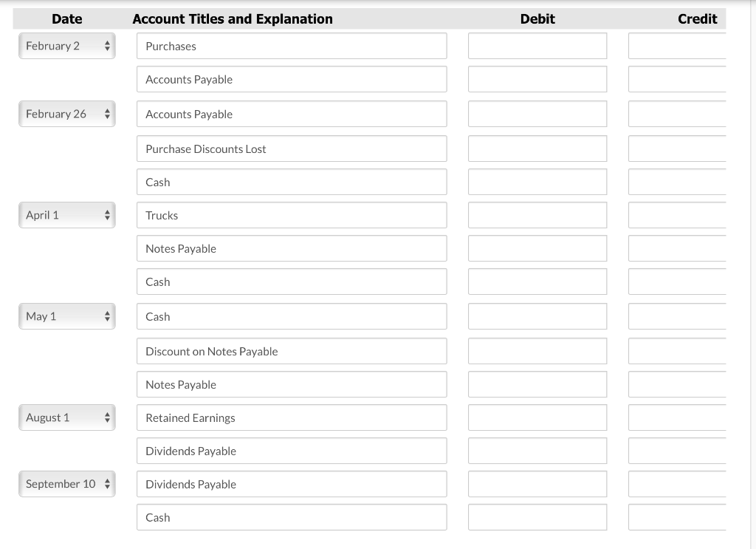Click the Trucks account title field
The height and width of the screenshot is (549, 756).
tap(291, 215)
